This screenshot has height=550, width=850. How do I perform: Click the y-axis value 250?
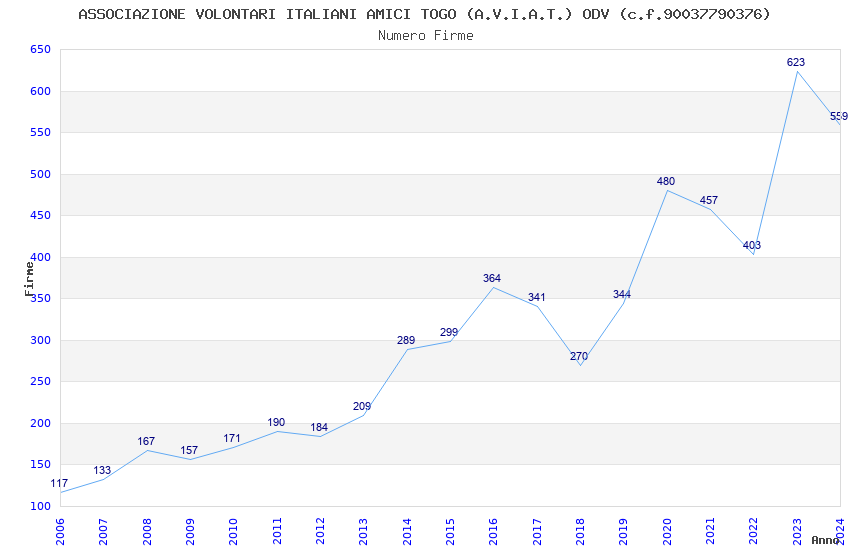[41, 381]
